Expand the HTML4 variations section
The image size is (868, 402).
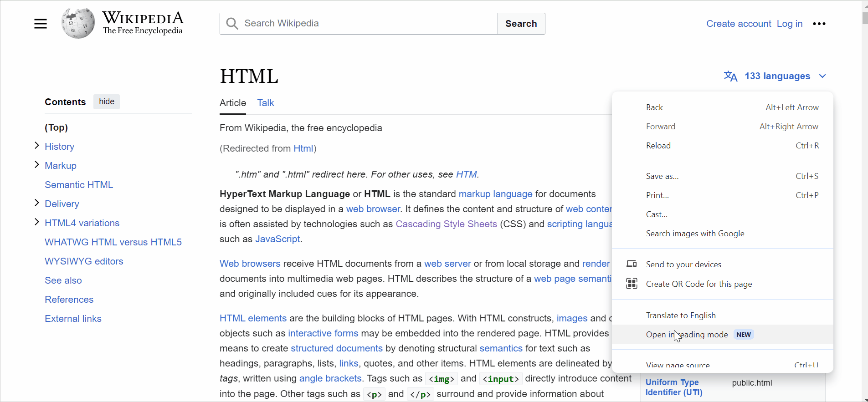point(37,222)
